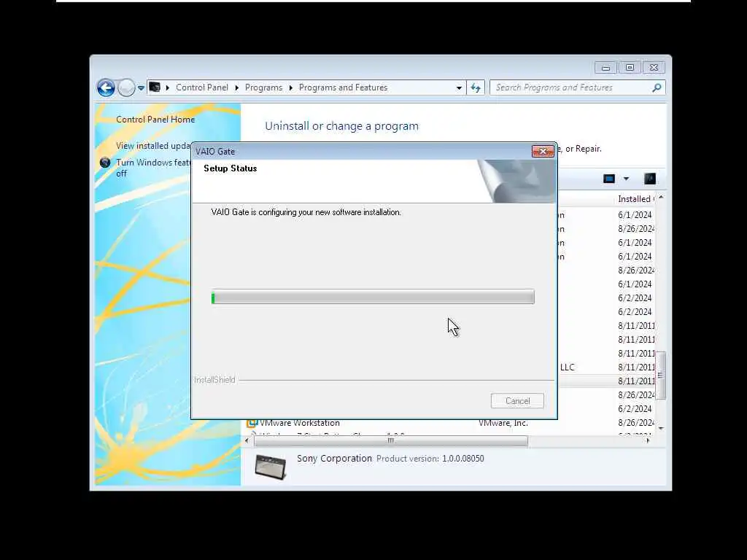Image resolution: width=747 pixels, height=560 pixels.
Task: Minimize the Programs and Features window
Action: click(x=605, y=68)
